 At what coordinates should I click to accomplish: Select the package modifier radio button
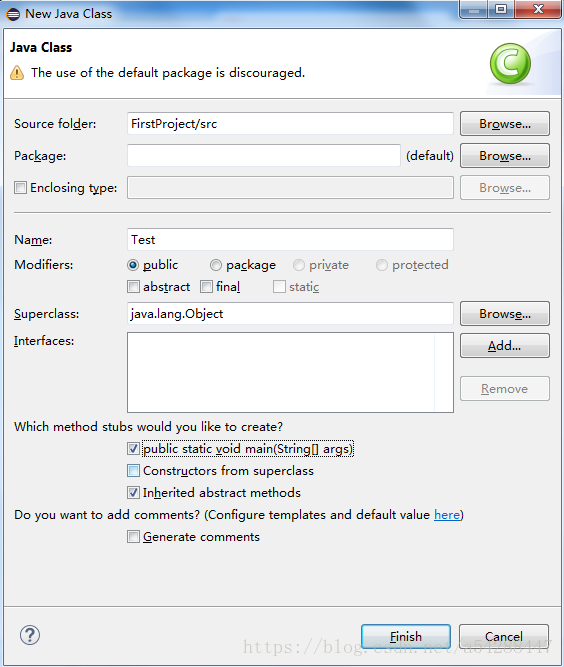tap(216, 265)
